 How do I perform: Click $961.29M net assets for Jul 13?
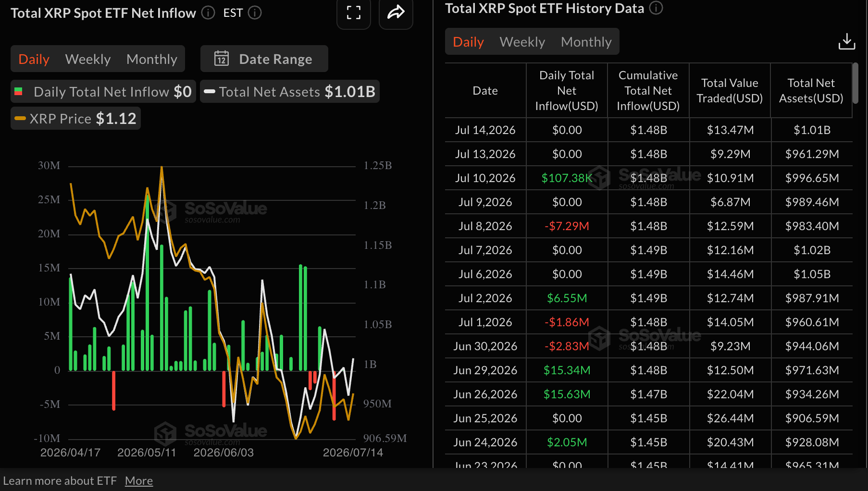[812, 154]
